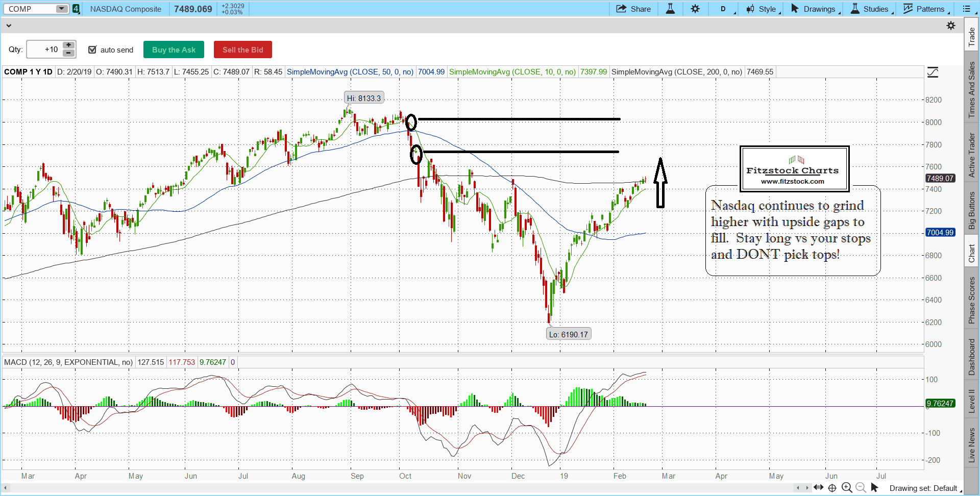The height and width of the screenshot is (496, 980).
Task: Decrease quantity with the minus stepper
Action: [68, 53]
